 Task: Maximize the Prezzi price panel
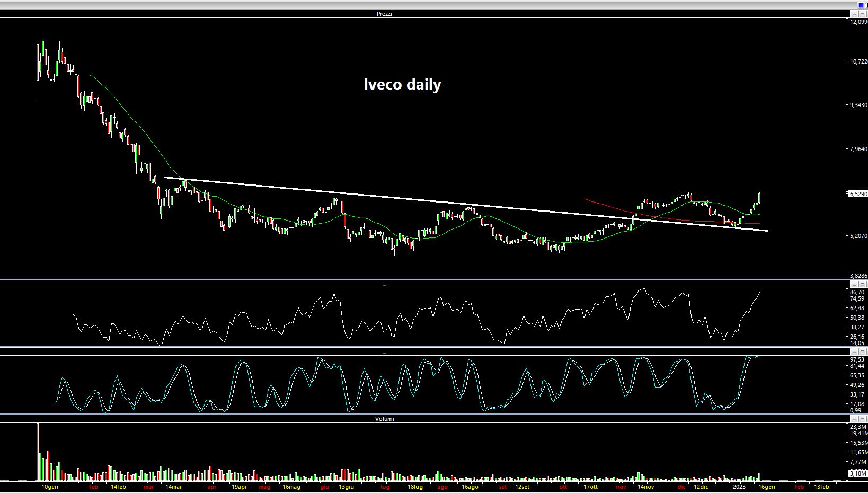862,14
